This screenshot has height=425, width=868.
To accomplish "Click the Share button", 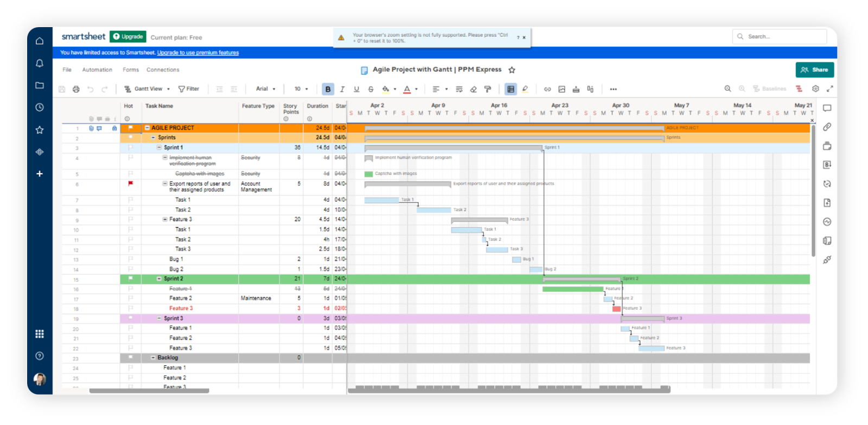I will click(x=815, y=70).
